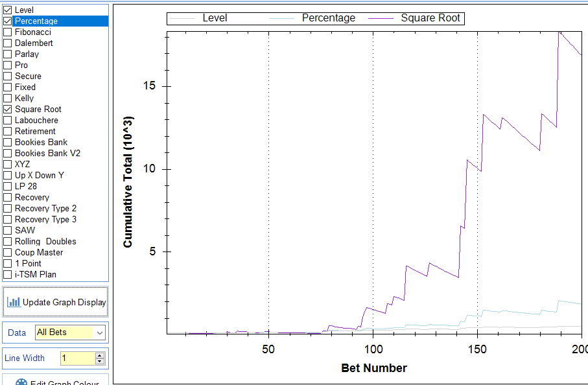Uncheck the Level staking plan checkbox
The height and width of the screenshot is (385, 588).
[8, 10]
